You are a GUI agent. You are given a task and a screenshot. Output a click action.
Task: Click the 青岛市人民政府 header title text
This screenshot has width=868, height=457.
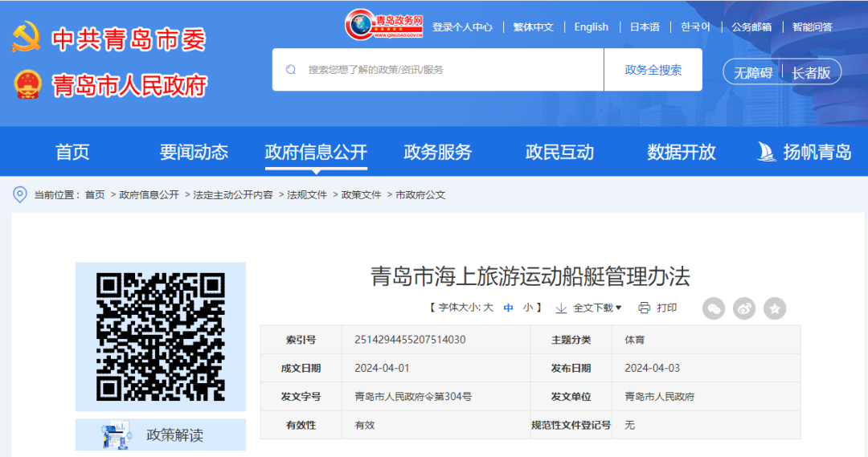click(129, 86)
